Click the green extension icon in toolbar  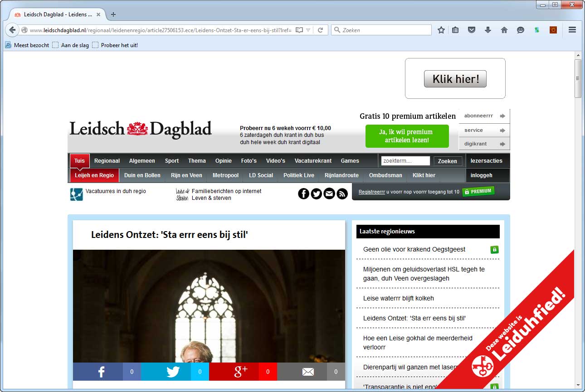[537, 30]
